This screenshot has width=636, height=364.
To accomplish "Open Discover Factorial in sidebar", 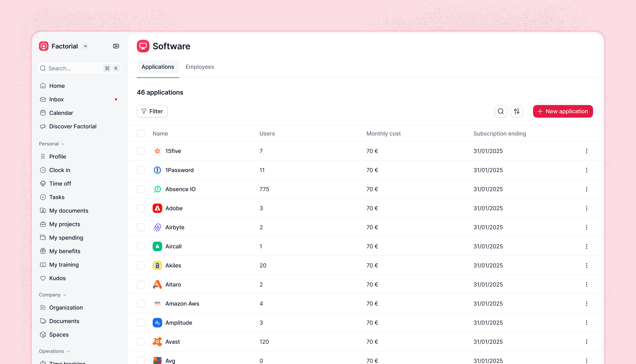I will (x=79, y=126).
